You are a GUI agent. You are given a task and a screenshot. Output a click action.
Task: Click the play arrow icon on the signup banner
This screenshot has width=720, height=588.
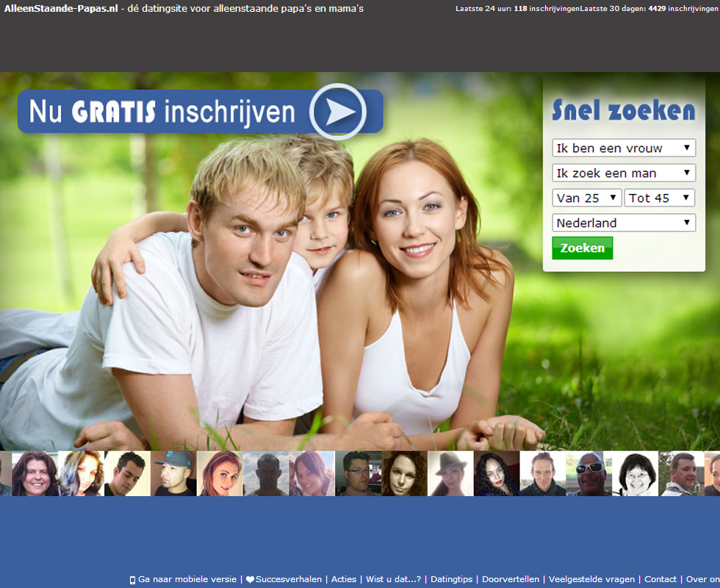click(338, 112)
